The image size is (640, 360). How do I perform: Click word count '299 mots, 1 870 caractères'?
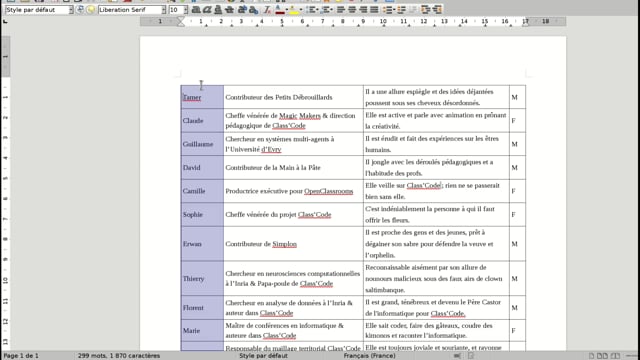click(119, 356)
